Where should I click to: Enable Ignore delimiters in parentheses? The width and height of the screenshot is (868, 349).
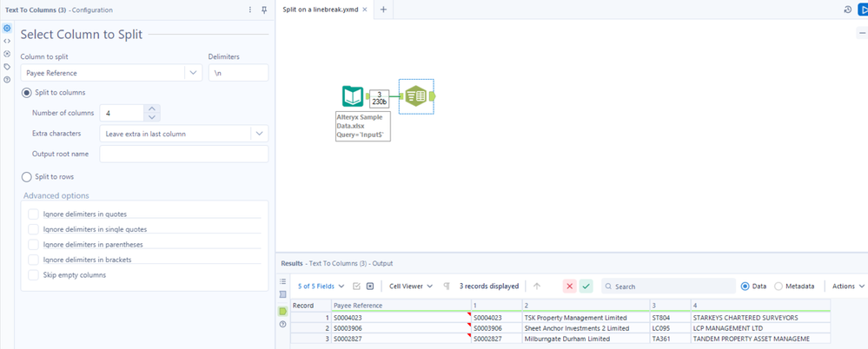coord(33,245)
